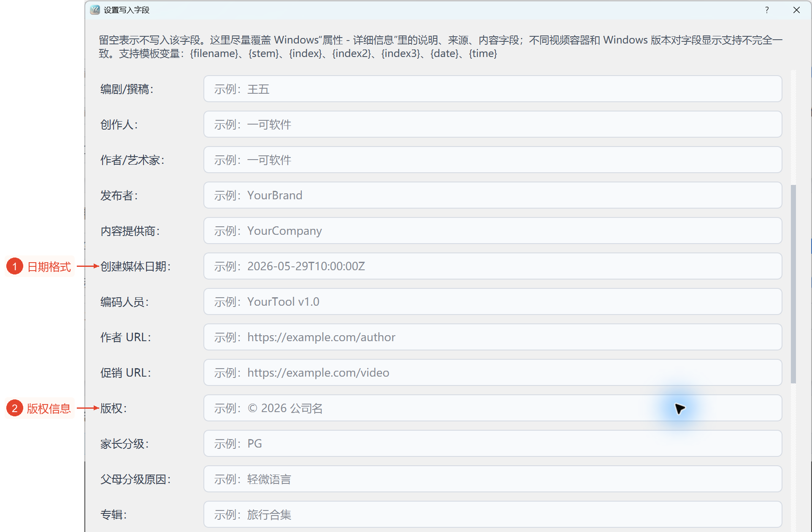The image size is (812, 532).
Task: Click into the 内容提供商 field
Action: (493, 231)
